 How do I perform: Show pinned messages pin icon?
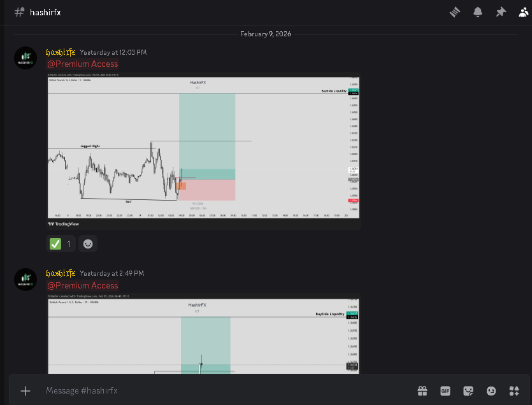(x=501, y=12)
